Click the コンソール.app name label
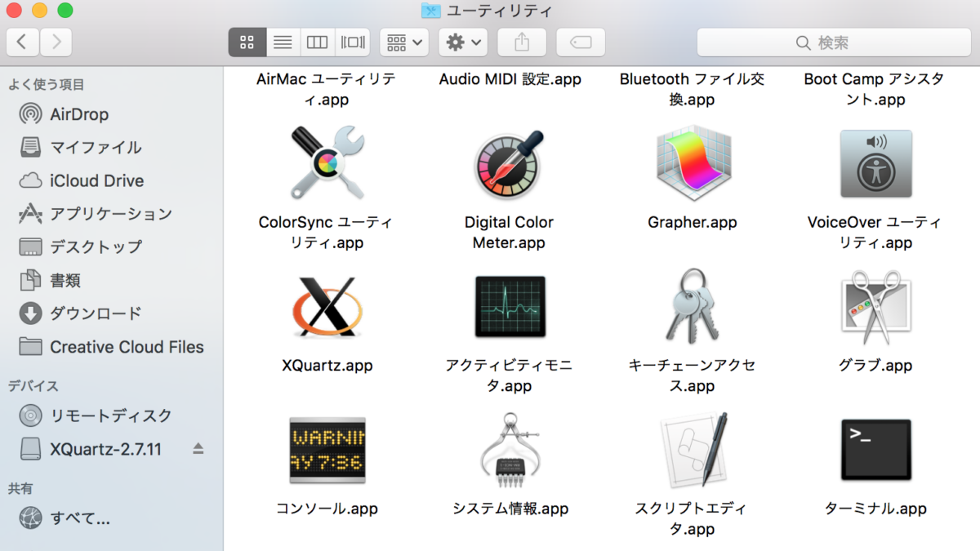The width and height of the screenshot is (980, 551). pyautogui.click(x=327, y=509)
